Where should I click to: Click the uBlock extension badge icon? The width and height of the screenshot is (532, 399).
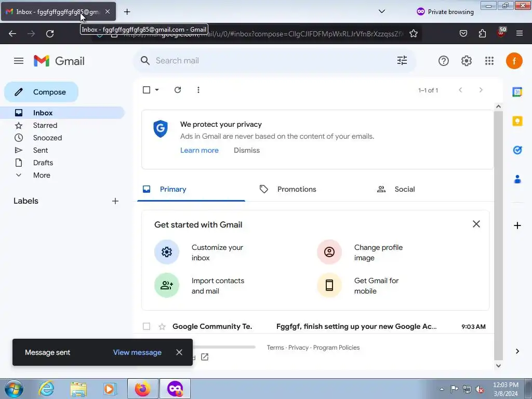coord(501,32)
